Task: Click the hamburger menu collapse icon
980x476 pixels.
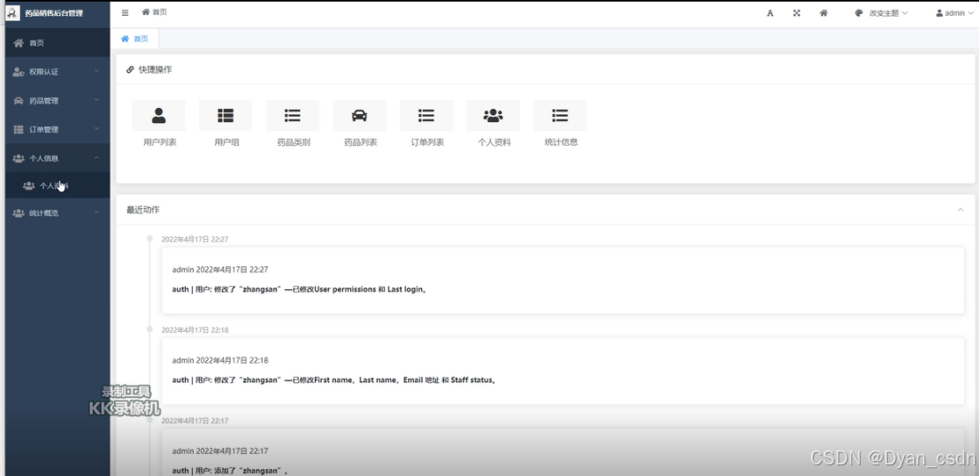Action: [125, 12]
